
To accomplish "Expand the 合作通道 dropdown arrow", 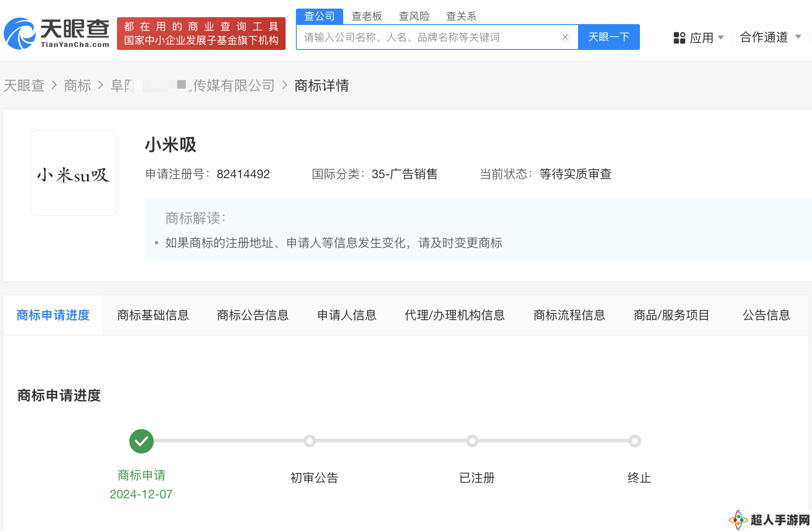I will (798, 37).
